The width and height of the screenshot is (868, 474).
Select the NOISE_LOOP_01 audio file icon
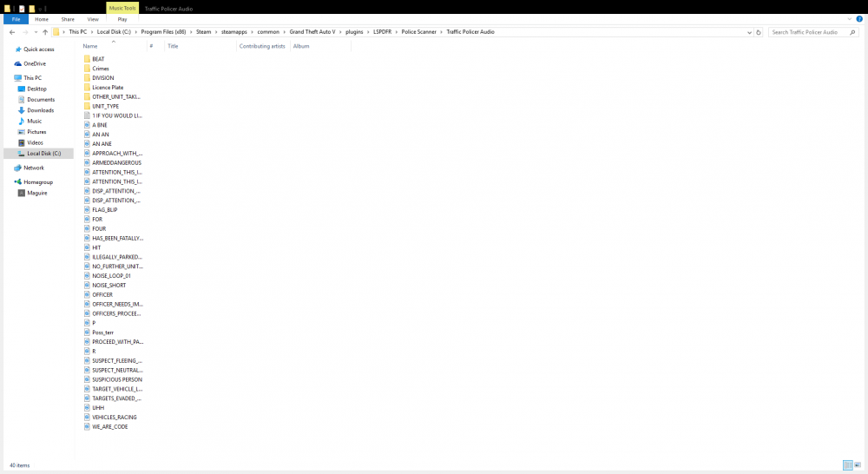[x=87, y=275]
